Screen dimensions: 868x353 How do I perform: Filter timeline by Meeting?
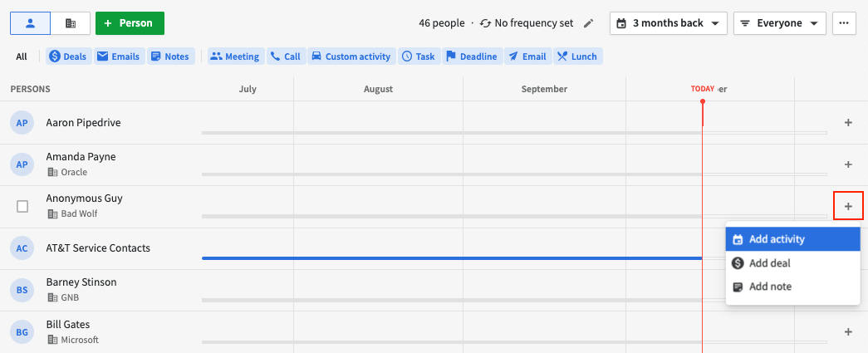point(236,56)
